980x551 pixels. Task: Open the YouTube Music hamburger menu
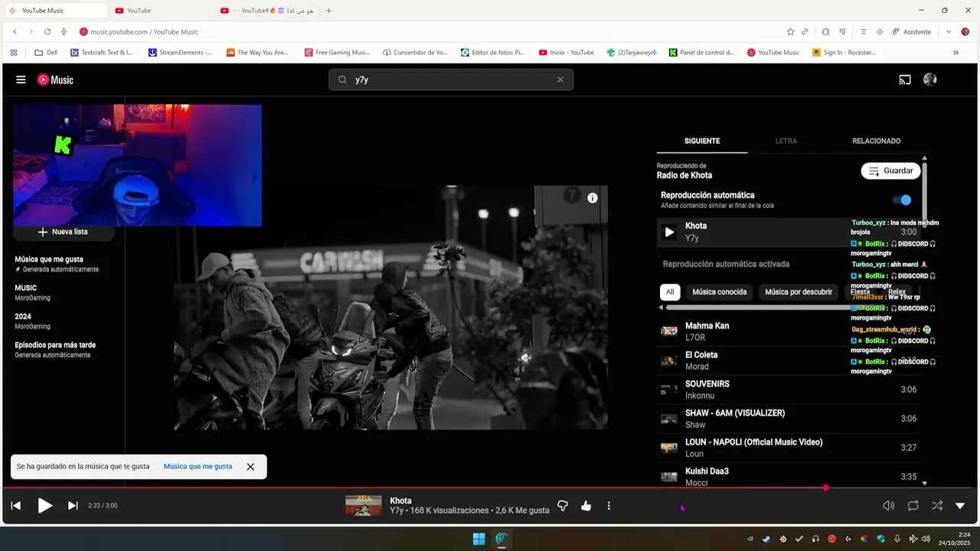pyautogui.click(x=21, y=80)
